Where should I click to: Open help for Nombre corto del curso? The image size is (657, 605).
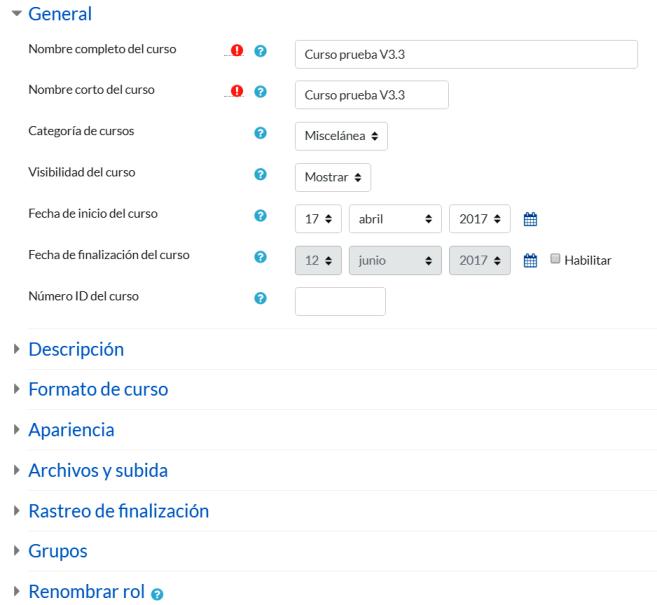coord(260,91)
